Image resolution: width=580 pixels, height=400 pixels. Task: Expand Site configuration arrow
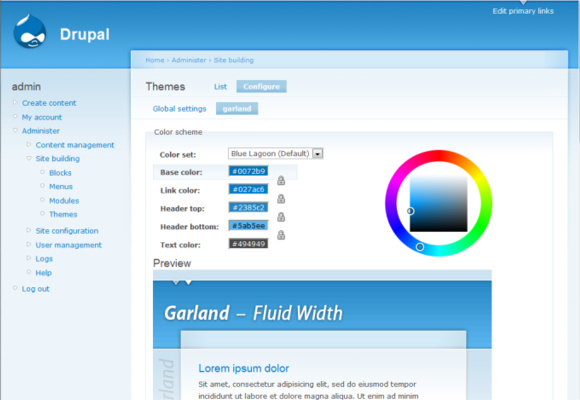pos(29,230)
